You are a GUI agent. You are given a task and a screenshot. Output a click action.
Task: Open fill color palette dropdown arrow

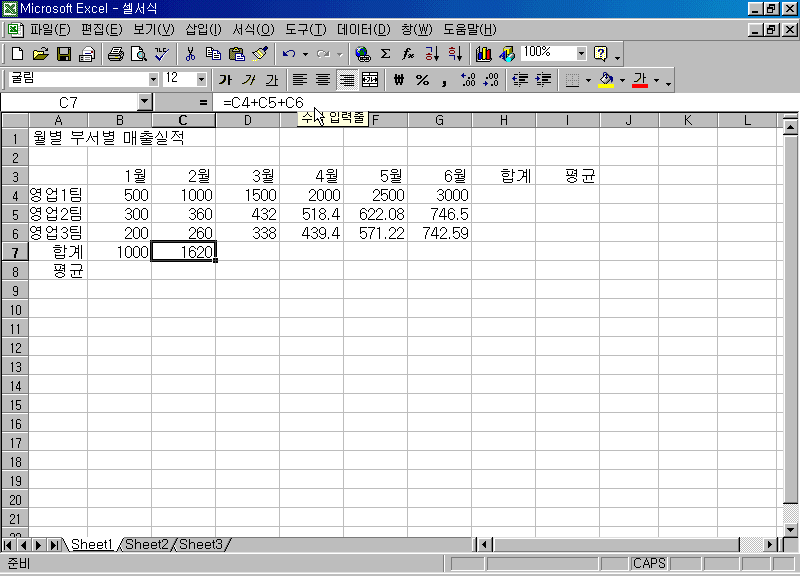[x=622, y=80]
